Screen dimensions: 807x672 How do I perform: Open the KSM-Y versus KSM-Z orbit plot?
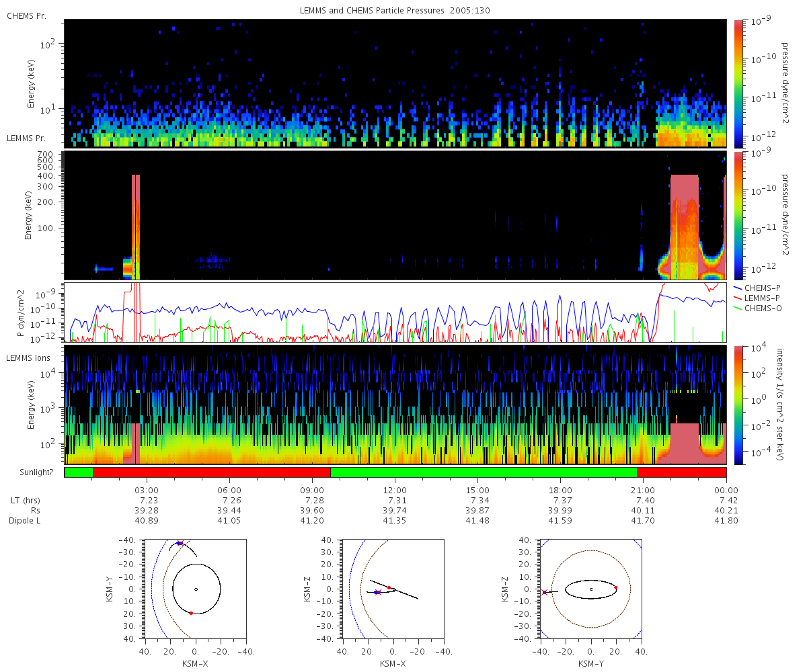pos(591,589)
